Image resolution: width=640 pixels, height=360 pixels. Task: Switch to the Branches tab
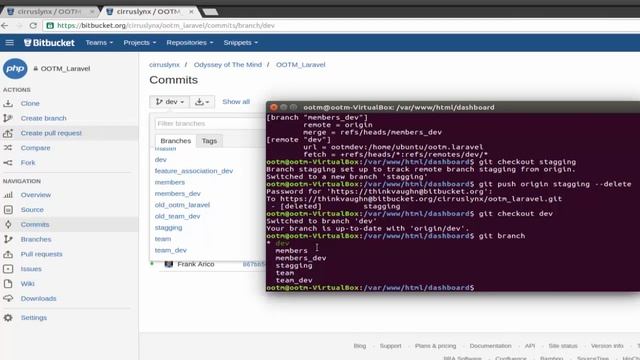[176, 141]
